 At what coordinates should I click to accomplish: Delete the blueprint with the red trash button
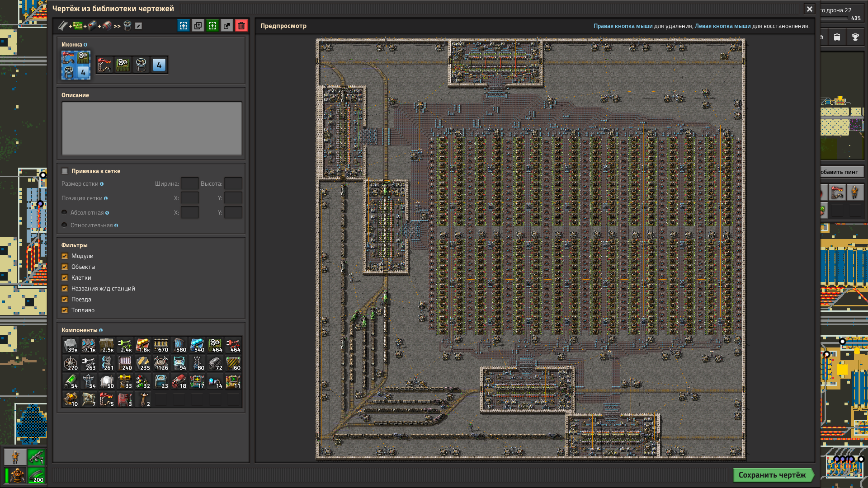point(241,26)
